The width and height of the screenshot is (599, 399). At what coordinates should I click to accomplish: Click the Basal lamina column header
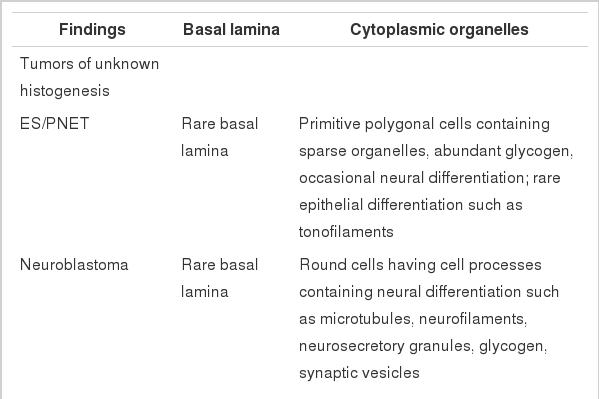point(231,29)
